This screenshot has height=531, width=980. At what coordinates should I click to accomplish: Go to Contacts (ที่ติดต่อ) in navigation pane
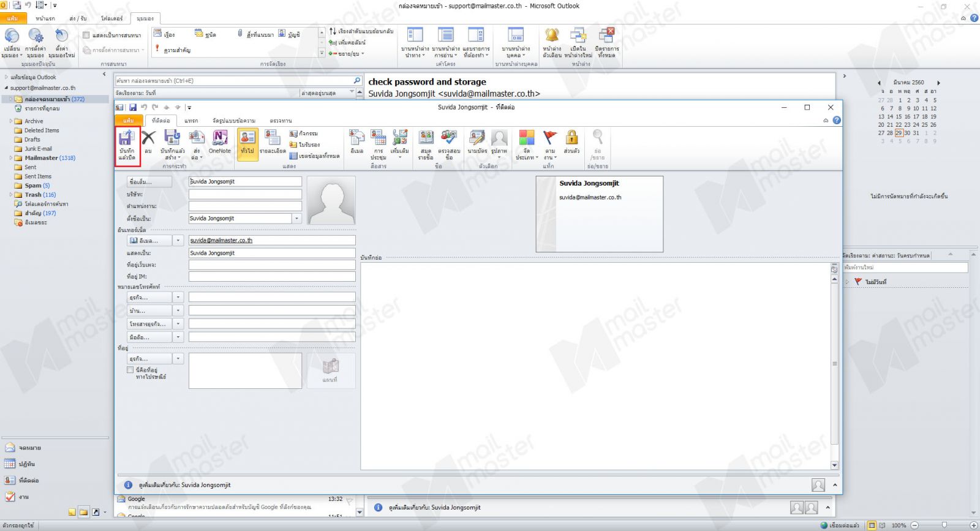[x=29, y=481]
